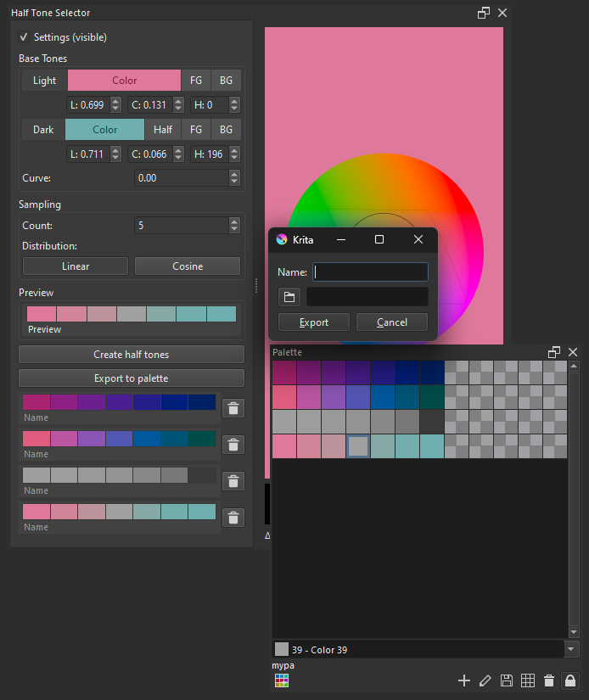Click folder browse icon in Krita dialog
The height and width of the screenshot is (700, 589).
[x=289, y=297]
